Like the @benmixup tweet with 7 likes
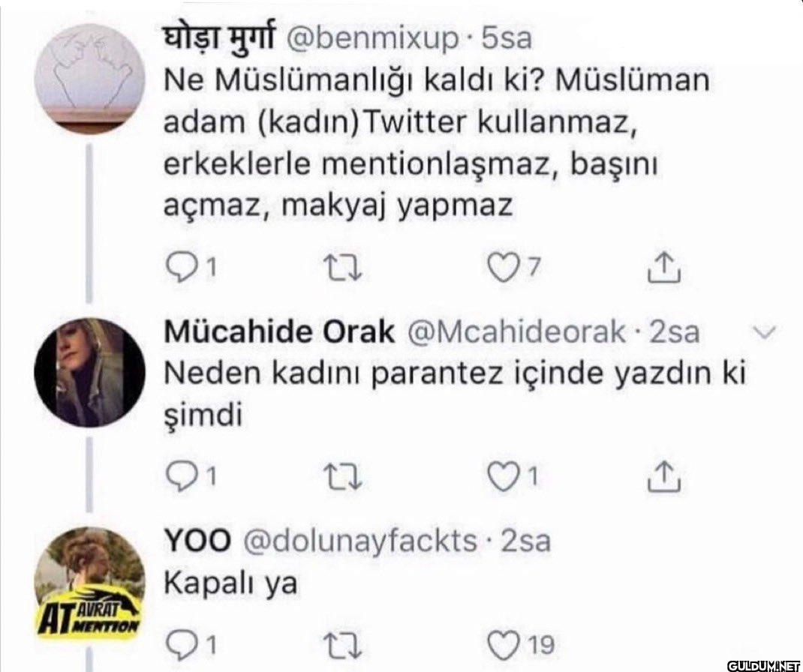This screenshot has height=672, width=803. [x=502, y=266]
